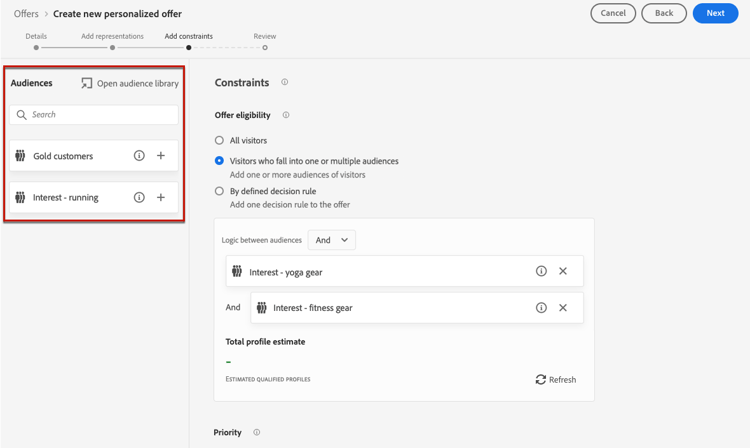Choose By defined decision rule option
This screenshot has height=448, width=750.
point(219,191)
